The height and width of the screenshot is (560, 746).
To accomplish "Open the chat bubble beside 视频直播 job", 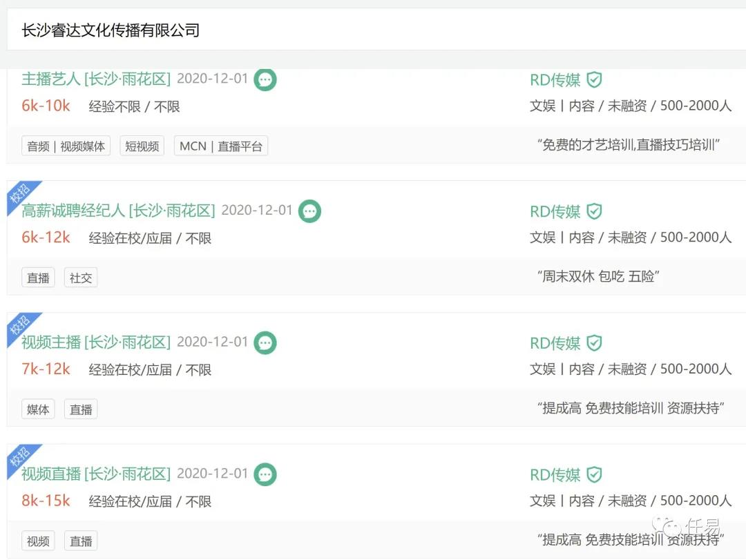I will click(265, 474).
